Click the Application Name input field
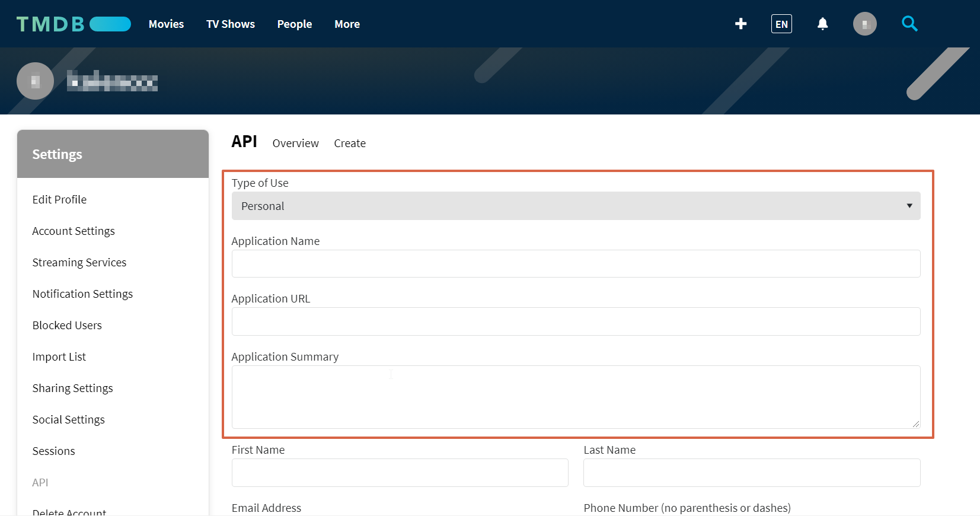Image resolution: width=980 pixels, height=516 pixels. tap(576, 263)
